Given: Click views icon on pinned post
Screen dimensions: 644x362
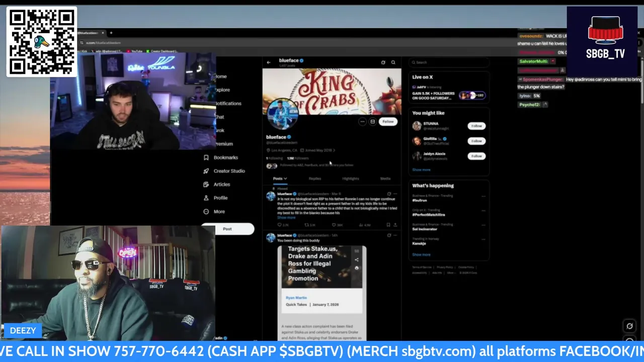Looking at the screenshot, I should [x=361, y=225].
